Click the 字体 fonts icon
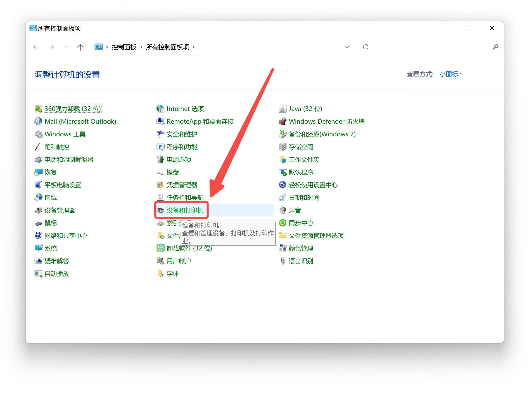 (160, 274)
